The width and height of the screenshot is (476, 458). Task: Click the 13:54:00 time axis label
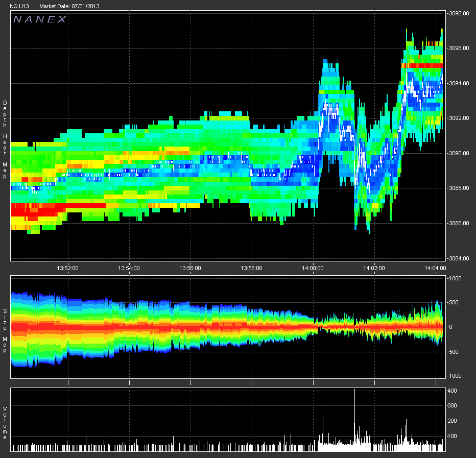tap(129, 268)
